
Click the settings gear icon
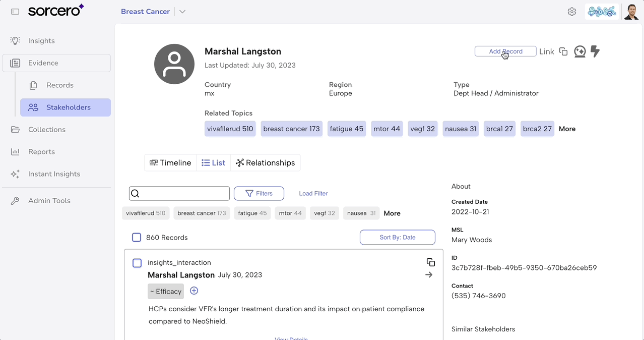click(x=571, y=12)
